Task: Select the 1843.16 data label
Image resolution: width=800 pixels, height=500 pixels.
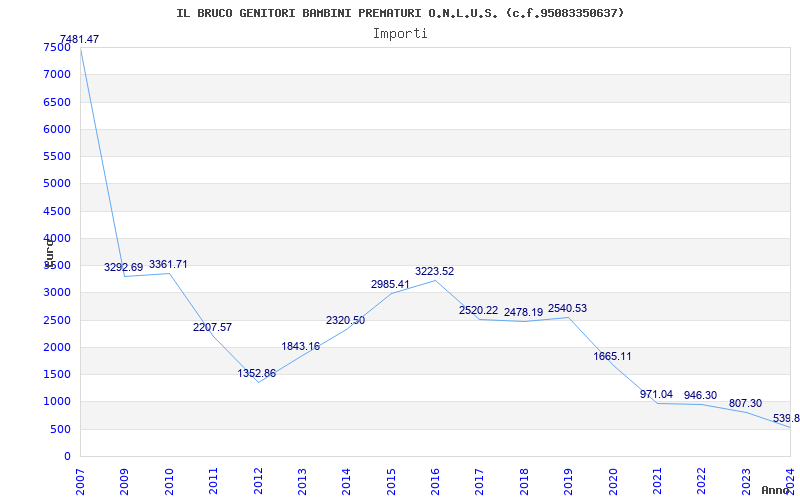Action: 301,346
